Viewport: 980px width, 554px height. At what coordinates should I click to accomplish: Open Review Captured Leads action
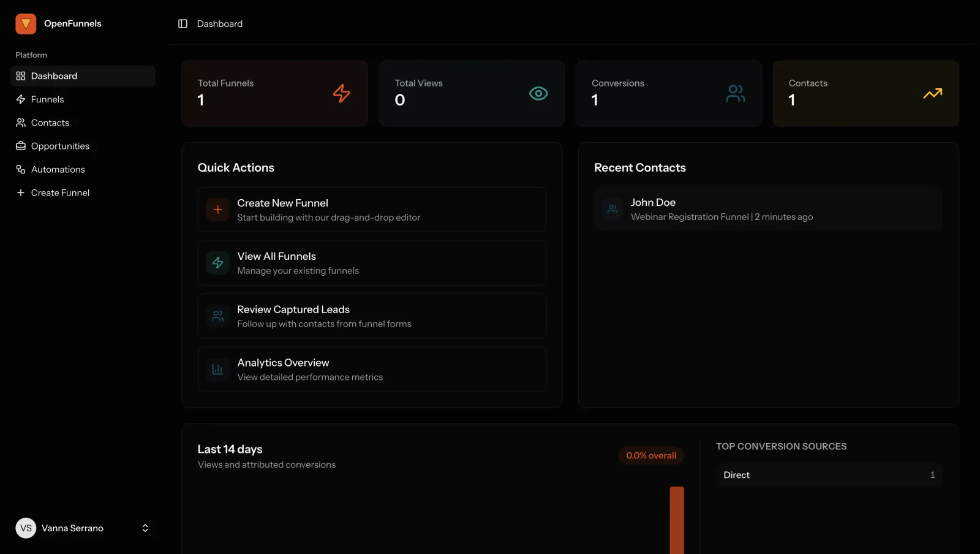point(372,316)
